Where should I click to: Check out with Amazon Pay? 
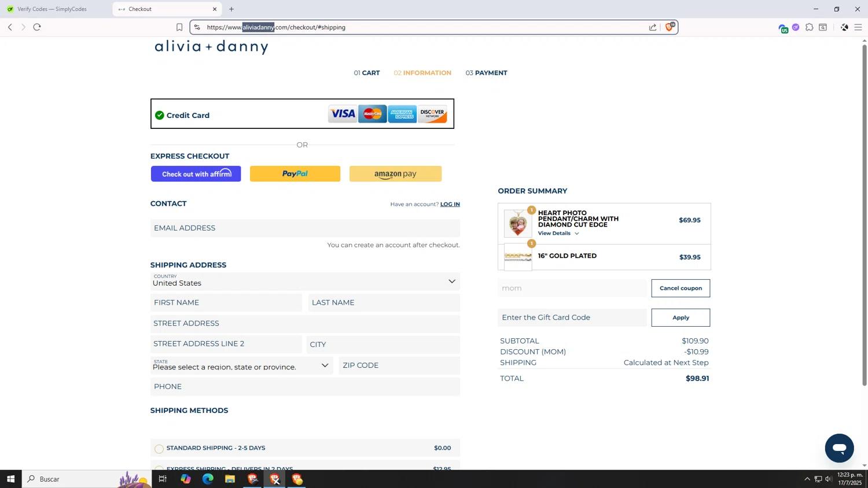(395, 174)
